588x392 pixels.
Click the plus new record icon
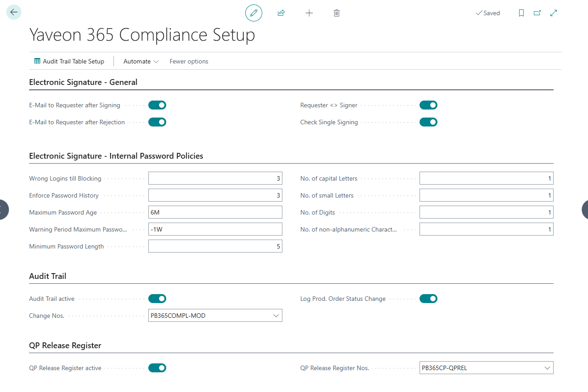[309, 13]
